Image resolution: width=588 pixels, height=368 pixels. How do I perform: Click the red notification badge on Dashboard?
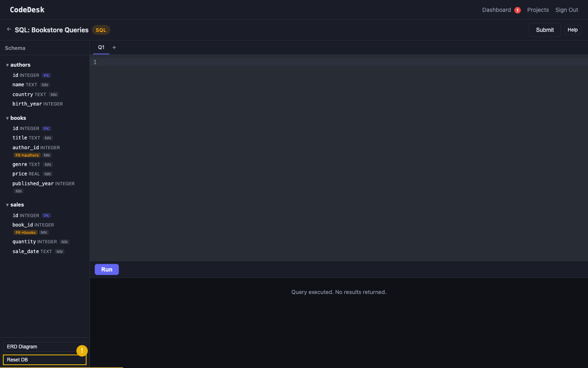517,10
